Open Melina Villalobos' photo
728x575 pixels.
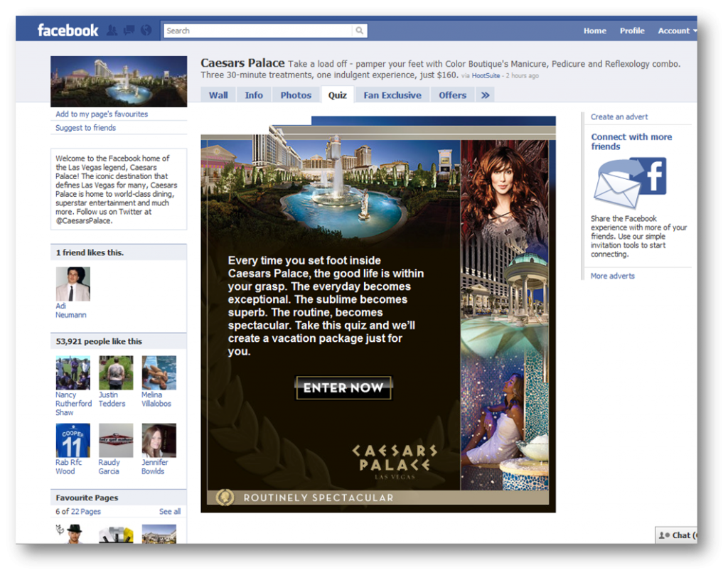pyautogui.click(x=159, y=372)
